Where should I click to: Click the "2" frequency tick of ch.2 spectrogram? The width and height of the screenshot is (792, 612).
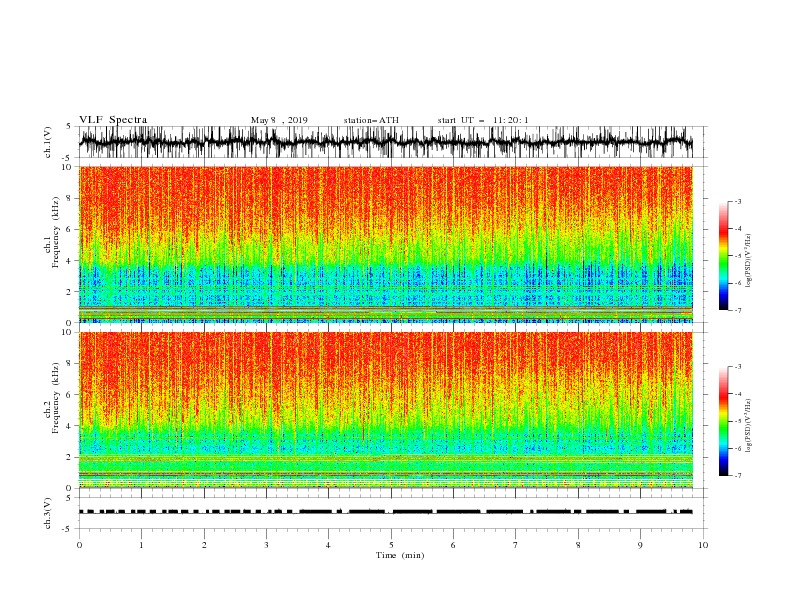point(70,457)
